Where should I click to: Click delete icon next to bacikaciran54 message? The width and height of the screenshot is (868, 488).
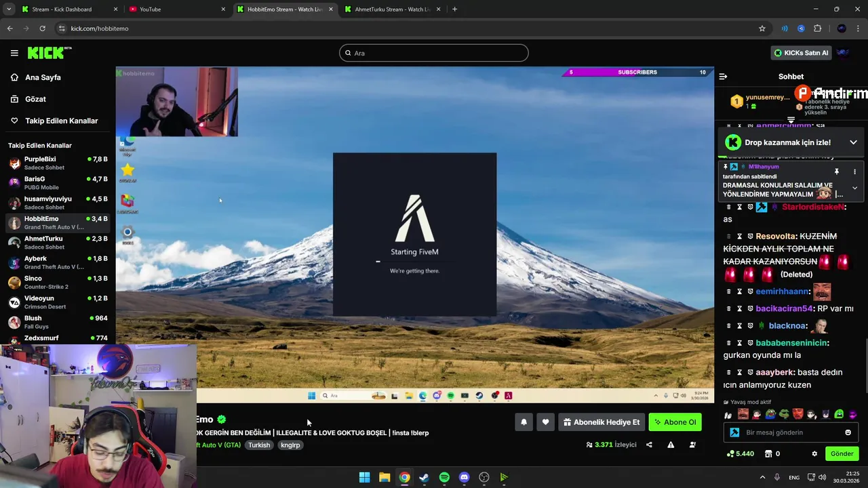coord(729,308)
